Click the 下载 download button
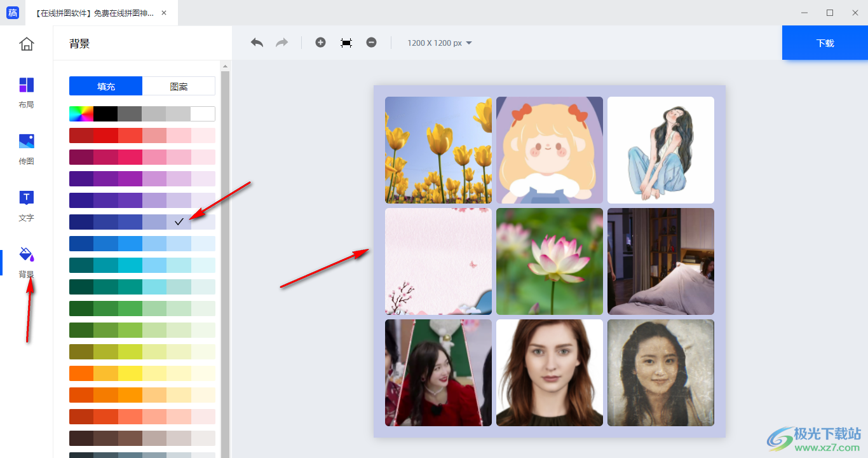The height and width of the screenshot is (458, 868). [825, 43]
